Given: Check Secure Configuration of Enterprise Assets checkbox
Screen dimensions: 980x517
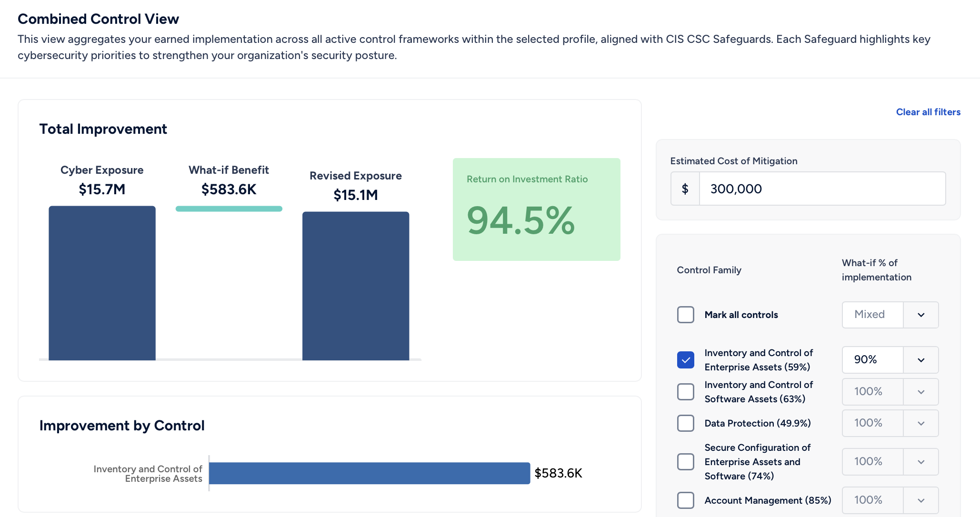Looking at the screenshot, I should [x=685, y=462].
